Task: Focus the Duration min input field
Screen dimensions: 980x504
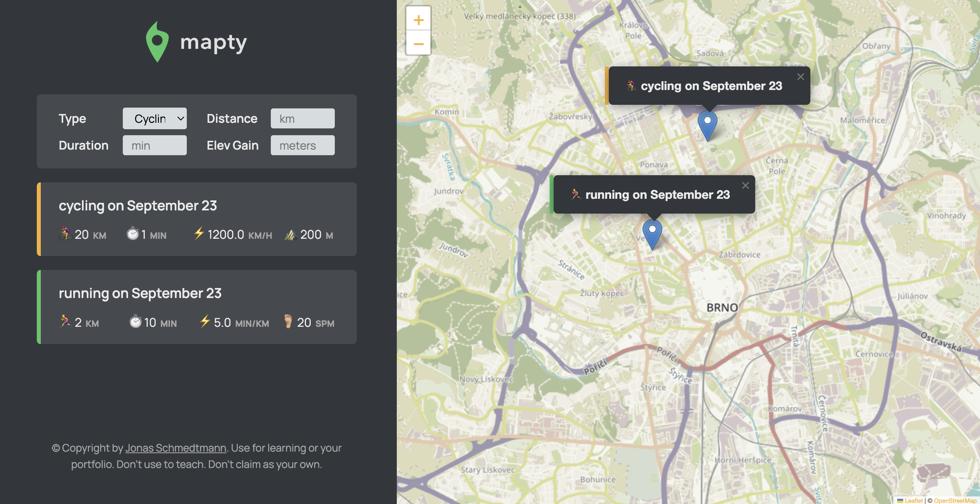Action: click(x=154, y=145)
